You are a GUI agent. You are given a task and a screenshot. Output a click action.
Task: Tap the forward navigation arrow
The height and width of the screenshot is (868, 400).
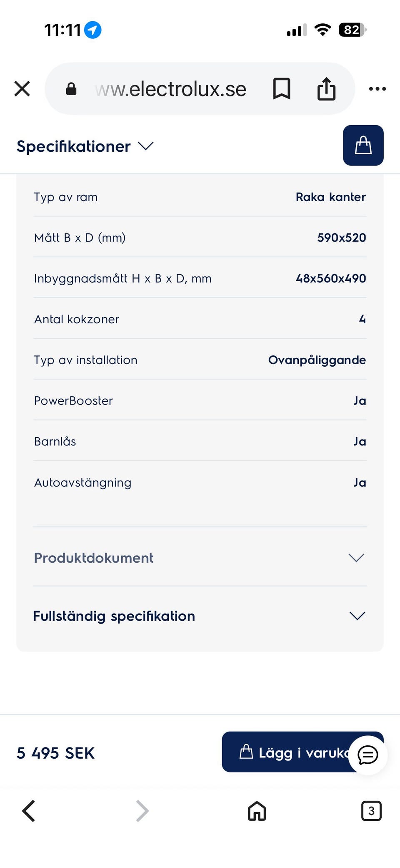142,811
